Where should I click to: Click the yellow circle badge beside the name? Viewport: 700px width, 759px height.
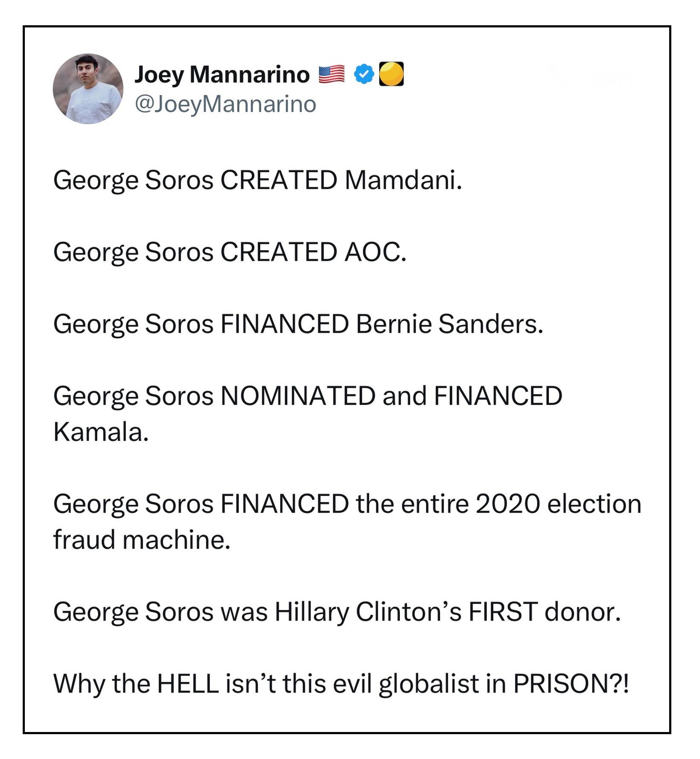[391, 74]
